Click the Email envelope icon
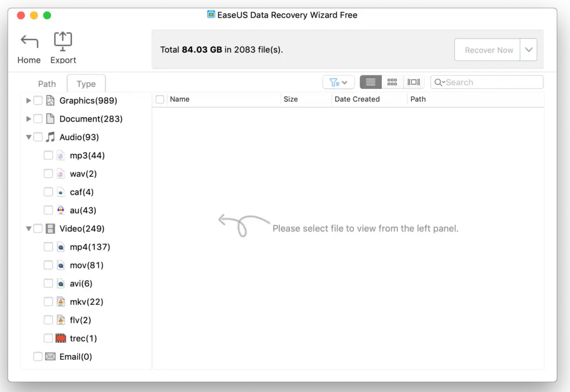570x392 pixels. click(x=50, y=357)
